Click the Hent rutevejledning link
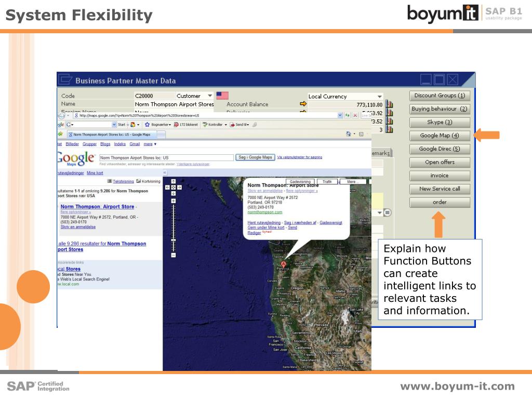Viewport: 532px width, 399px height. tap(264, 222)
